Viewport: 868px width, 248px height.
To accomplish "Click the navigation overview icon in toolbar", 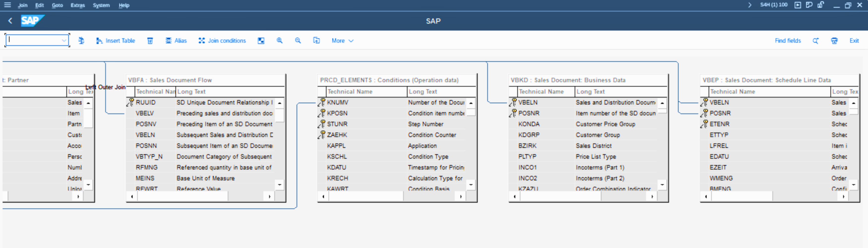I will [261, 40].
